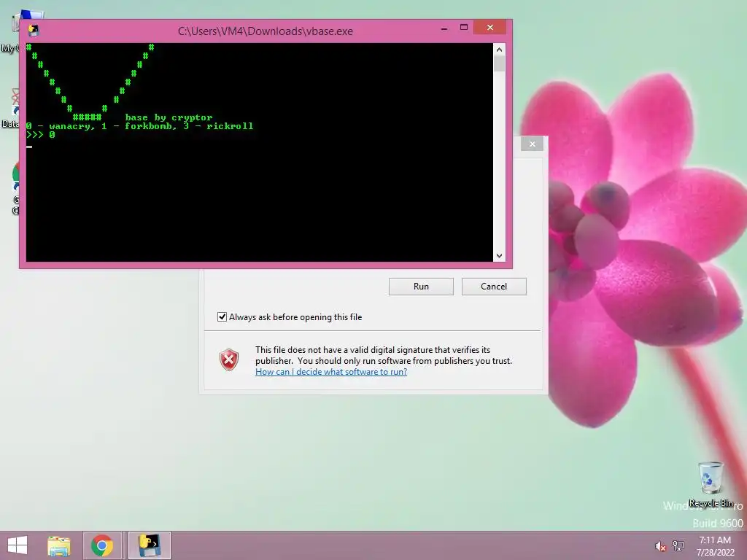This screenshot has width=747, height=560.
Task: Click the console vertical scrollbar thumb
Action: [499, 64]
